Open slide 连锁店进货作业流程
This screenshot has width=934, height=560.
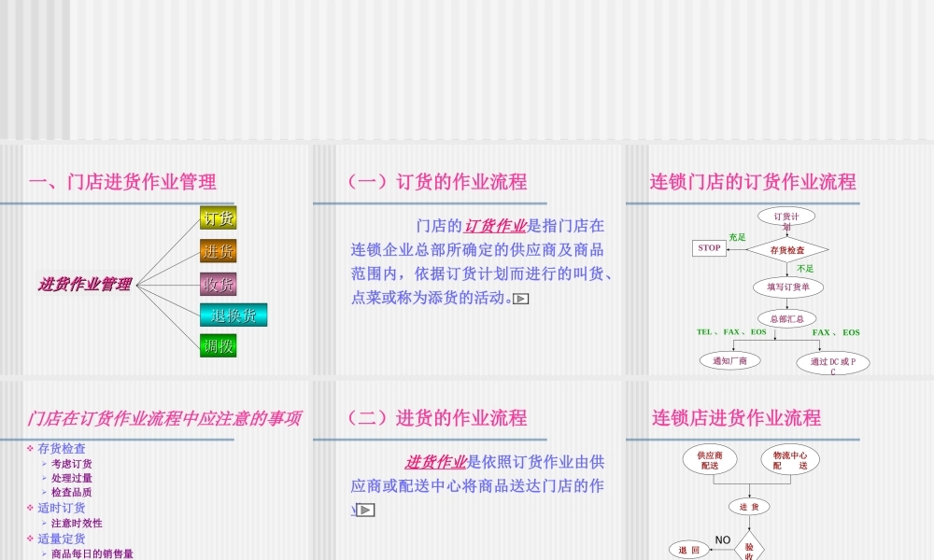point(780,470)
